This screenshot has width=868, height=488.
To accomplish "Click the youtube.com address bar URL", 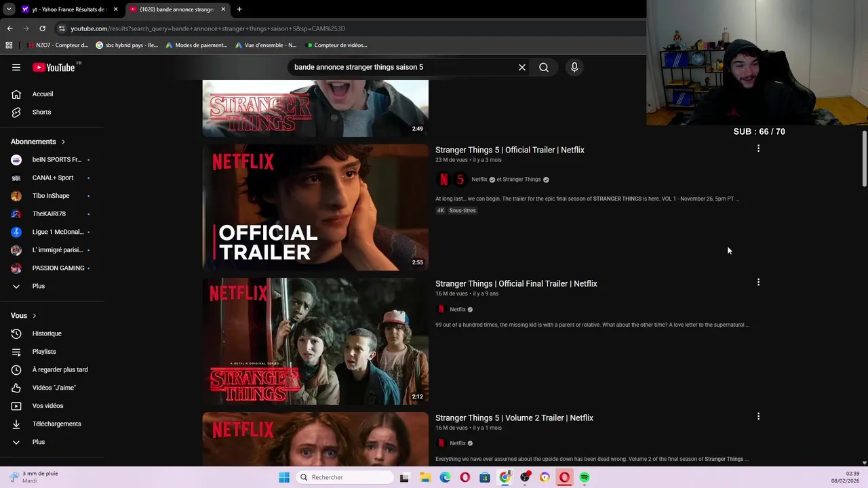I will click(x=208, y=28).
